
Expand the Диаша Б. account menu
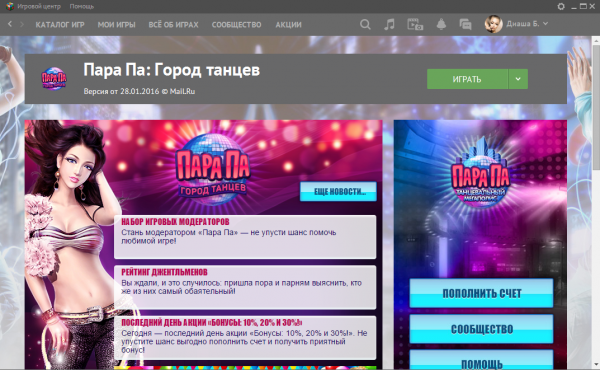pos(527,24)
